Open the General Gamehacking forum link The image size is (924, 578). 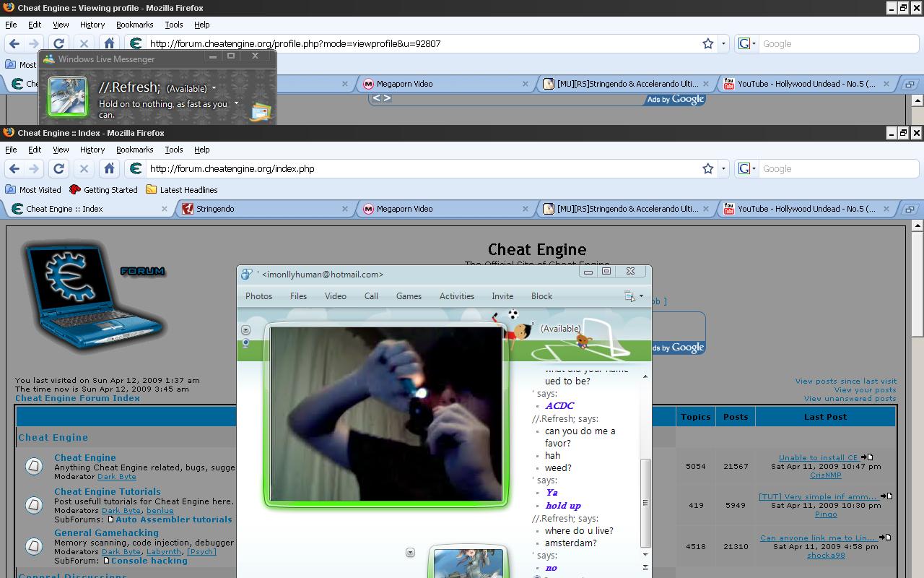tap(106, 533)
